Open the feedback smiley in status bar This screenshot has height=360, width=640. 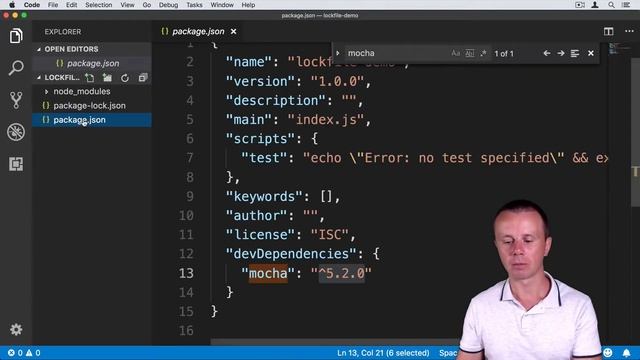tap(608, 353)
